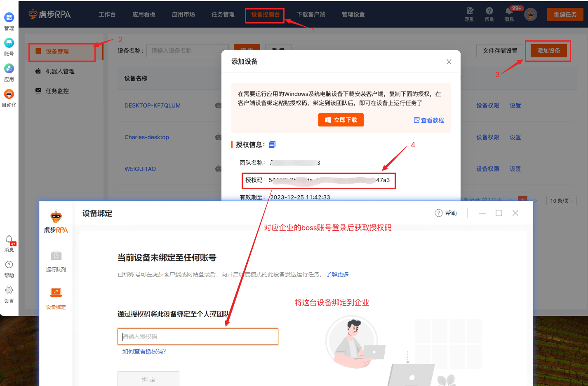The height and width of the screenshot is (386, 588).
Task: Open the 账号 sidebar icon
Action: (9, 43)
